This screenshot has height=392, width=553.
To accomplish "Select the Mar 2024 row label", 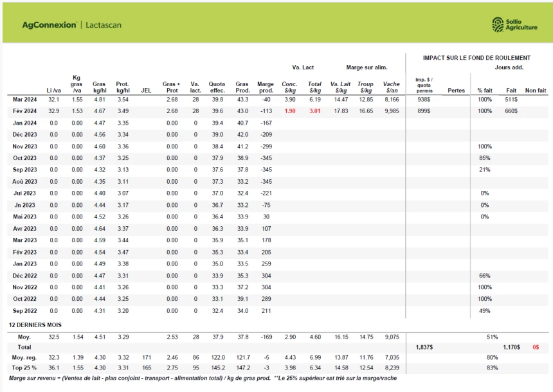I will coord(25,100).
